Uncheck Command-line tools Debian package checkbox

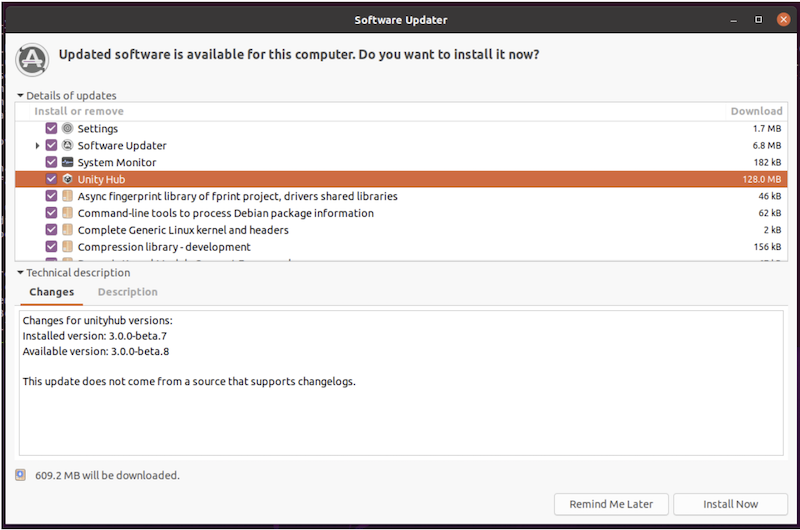51,213
